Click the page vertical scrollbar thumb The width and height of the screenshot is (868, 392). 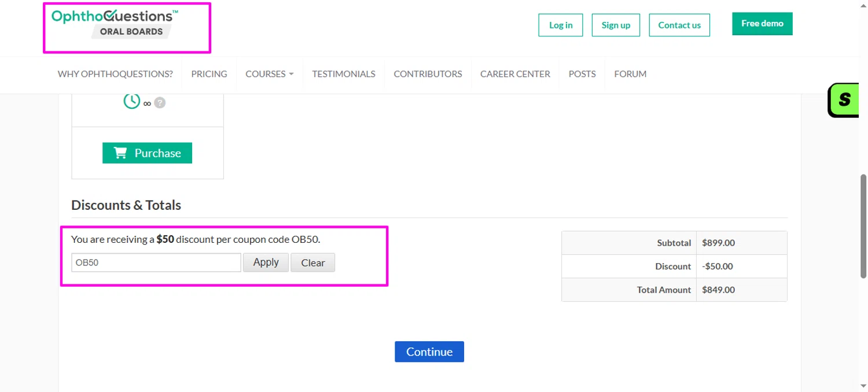pos(863,225)
